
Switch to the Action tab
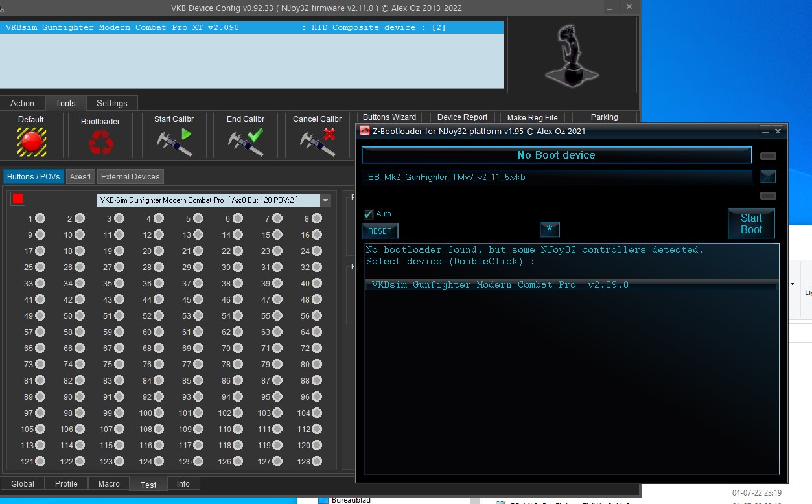click(22, 103)
